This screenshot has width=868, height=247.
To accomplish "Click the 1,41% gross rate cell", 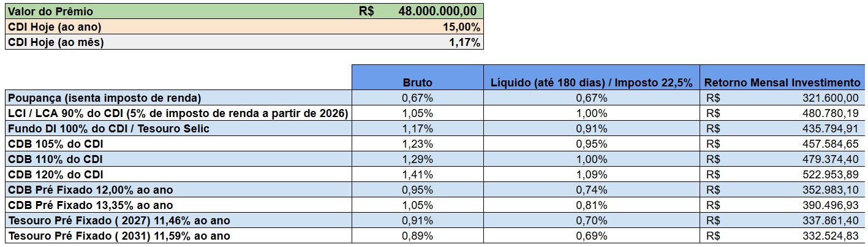I will pos(417,175).
